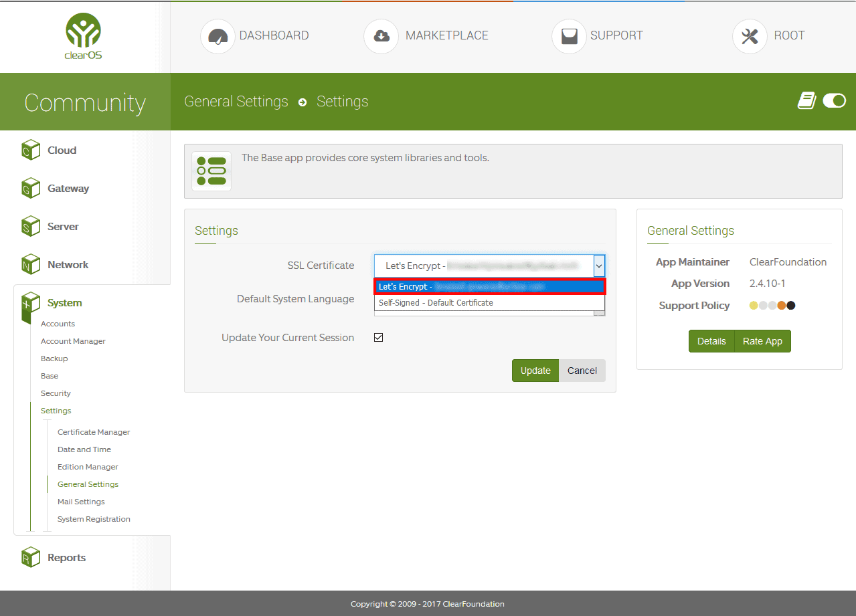Click General Settings breadcrumb link
The image size is (856, 616).
click(x=236, y=102)
